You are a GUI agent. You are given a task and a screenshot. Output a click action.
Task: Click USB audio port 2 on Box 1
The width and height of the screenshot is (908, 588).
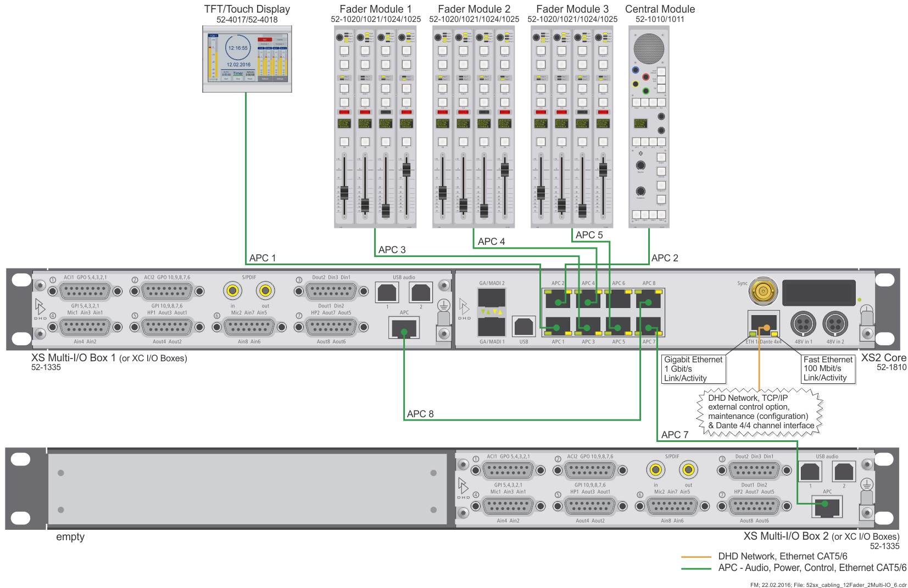[x=421, y=292]
